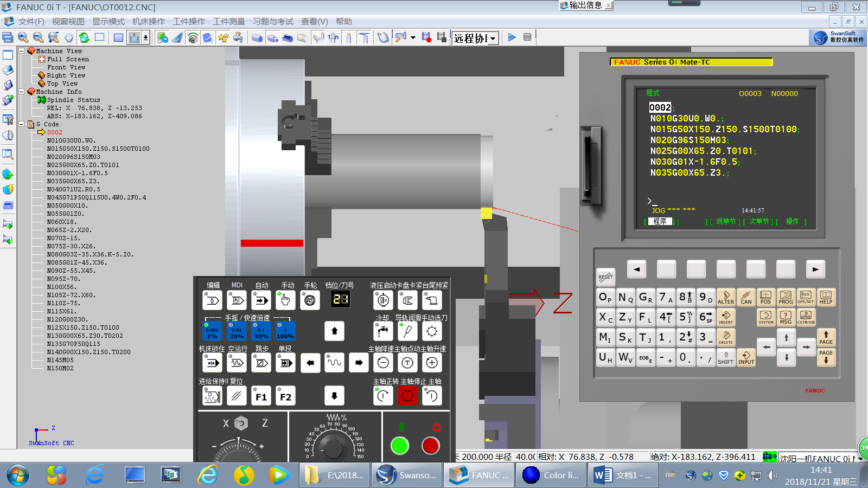
Task: Toggle 机床锁住 machine lock button
Action: 212,363
